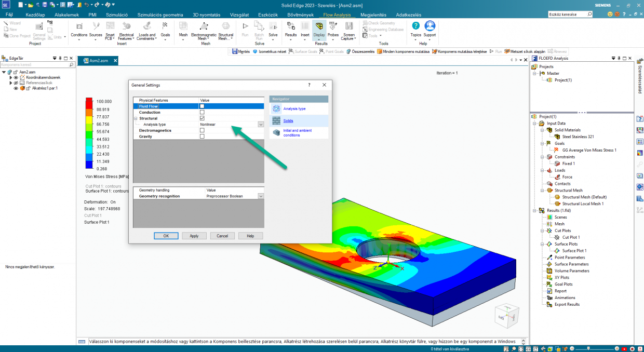Viewport: 644px width, 352px height.
Task: Switch to the Szimuláció ribbon tab
Action: [x=117, y=15]
